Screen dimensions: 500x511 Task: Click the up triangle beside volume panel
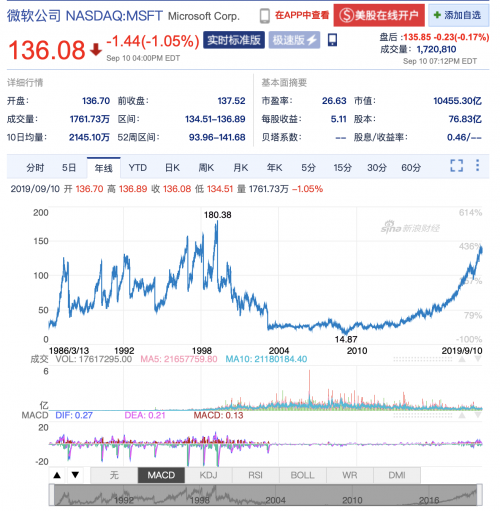pos(462,359)
